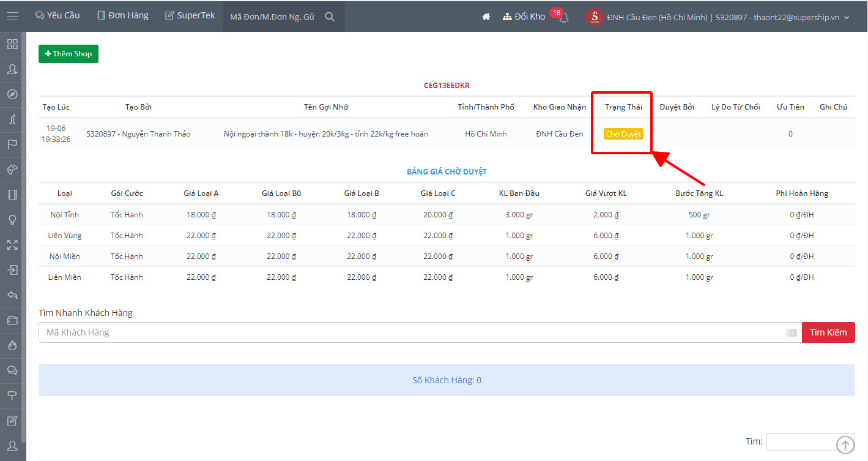Click the edit note sidebar icon
Image resolution: width=868 pixels, height=461 pixels.
pyautogui.click(x=12, y=421)
